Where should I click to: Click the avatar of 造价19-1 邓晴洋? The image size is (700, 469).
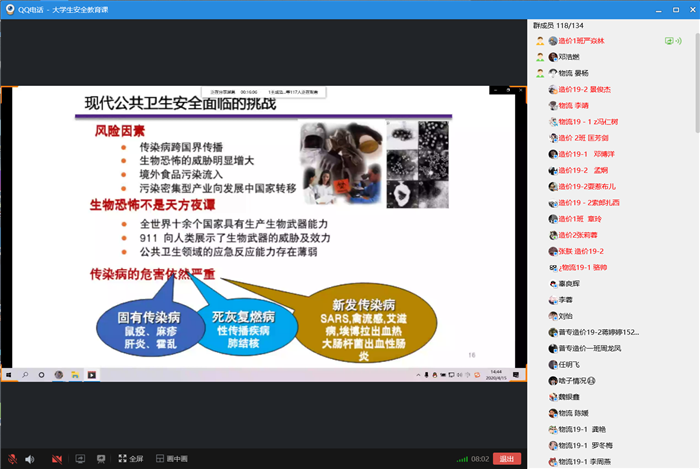(x=553, y=154)
